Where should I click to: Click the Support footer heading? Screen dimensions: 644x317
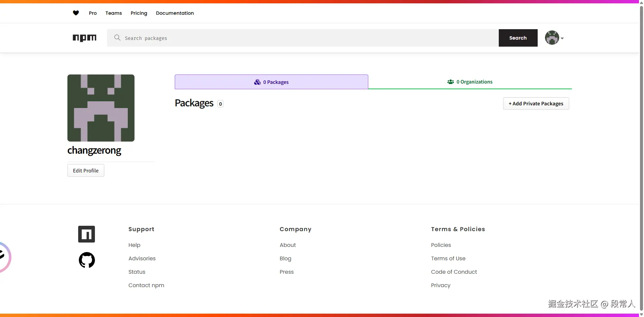(x=141, y=229)
